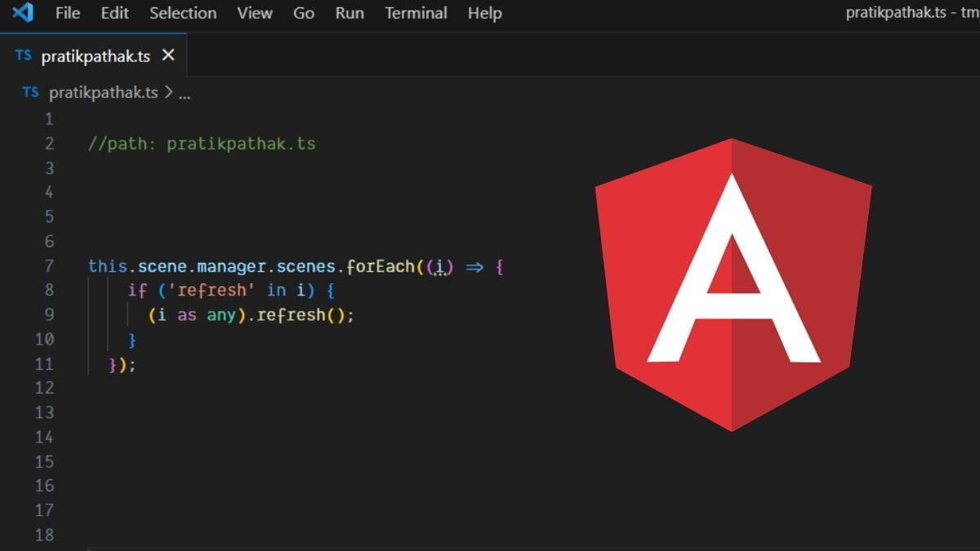Open the Edit menu

pyautogui.click(x=114, y=13)
